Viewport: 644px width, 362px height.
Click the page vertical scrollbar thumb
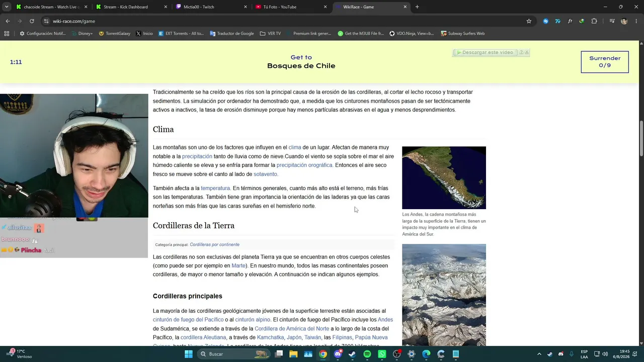click(x=641, y=138)
